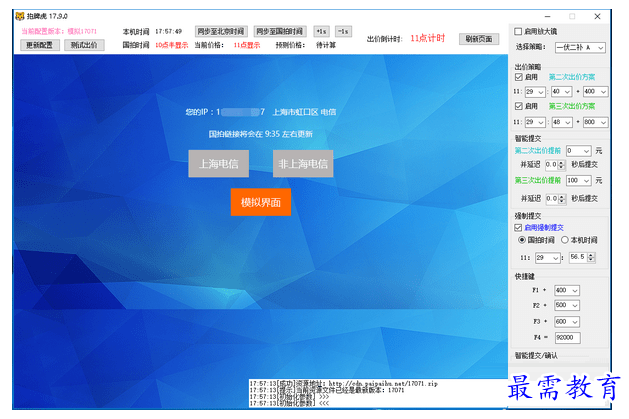Click the 11点显示 current price value

click(247, 45)
